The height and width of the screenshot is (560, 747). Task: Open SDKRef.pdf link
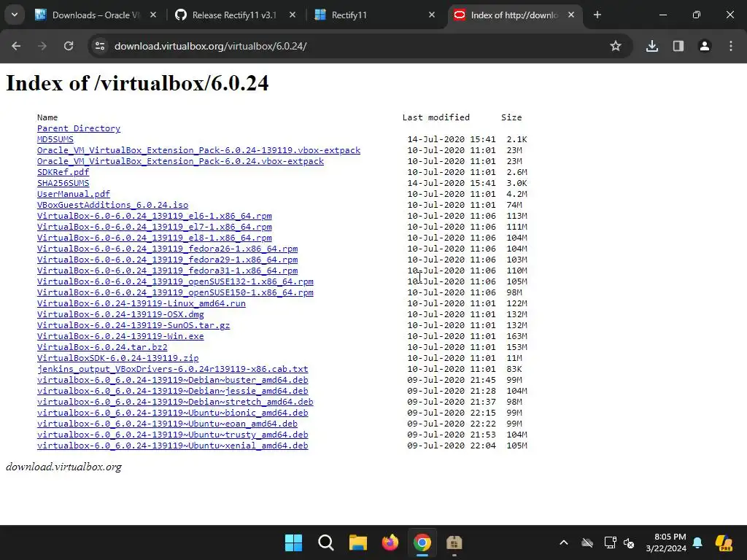(x=63, y=172)
